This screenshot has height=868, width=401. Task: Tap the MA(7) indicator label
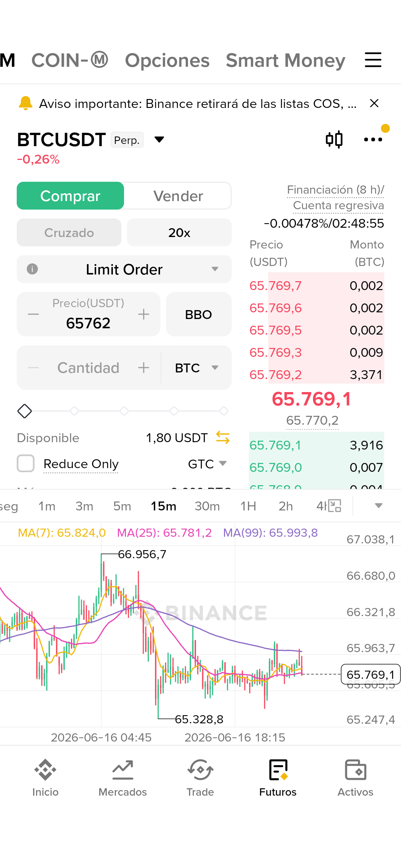pos(62,533)
